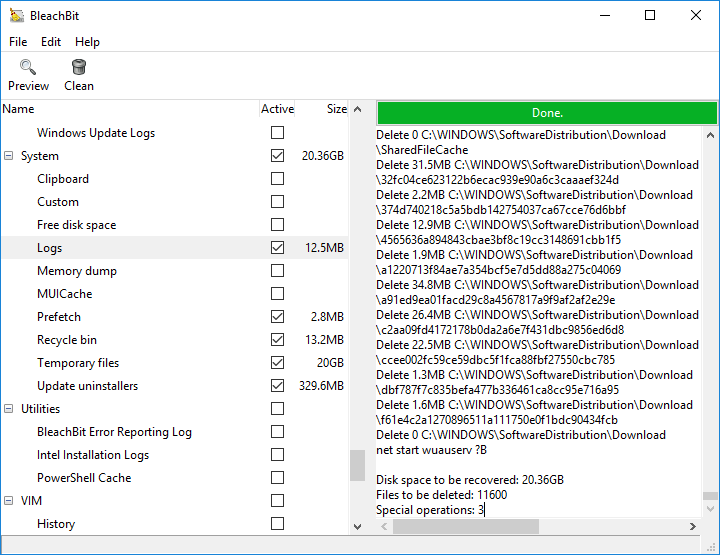This screenshot has width=720, height=555.
Task: Collapse the Utilities tree group
Action: (x=8, y=409)
